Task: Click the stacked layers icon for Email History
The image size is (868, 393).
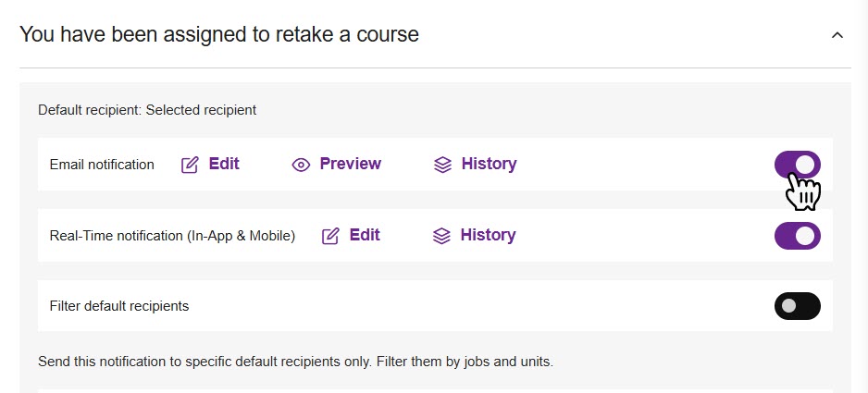Action: [x=442, y=165]
